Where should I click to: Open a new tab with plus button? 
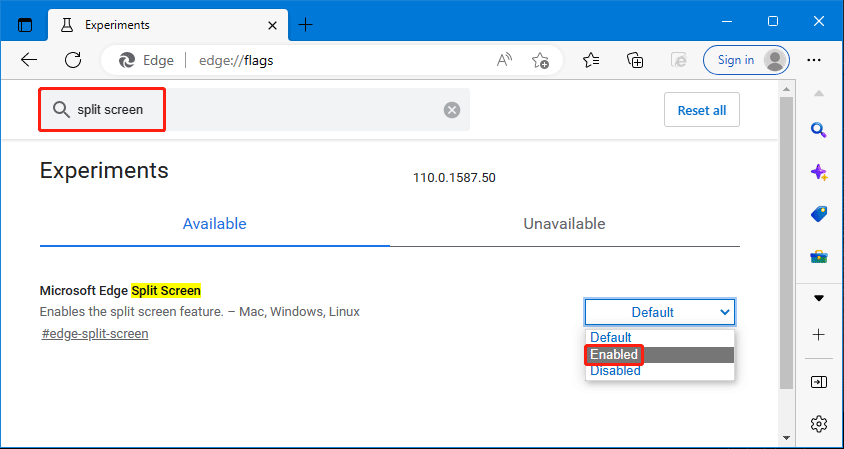coord(305,24)
